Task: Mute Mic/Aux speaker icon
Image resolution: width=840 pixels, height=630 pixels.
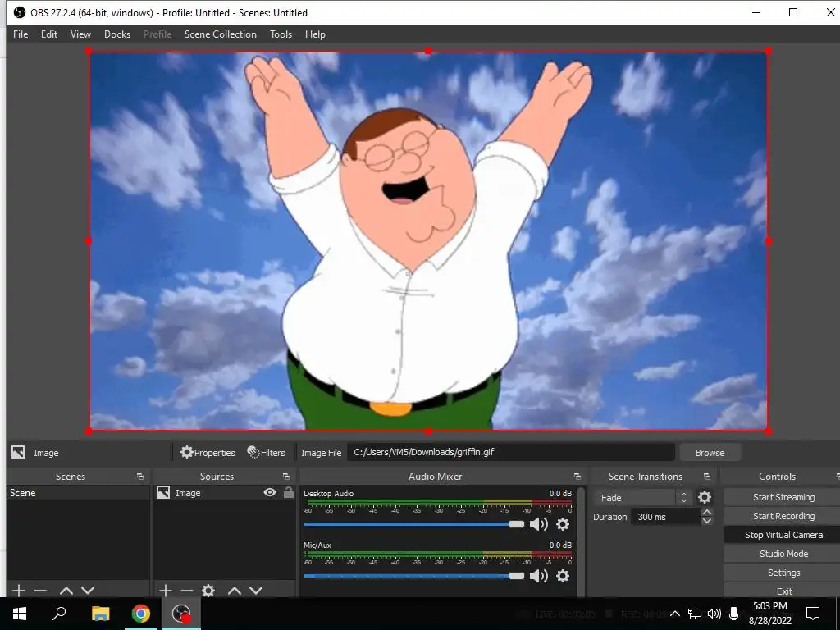Action: tap(538, 576)
